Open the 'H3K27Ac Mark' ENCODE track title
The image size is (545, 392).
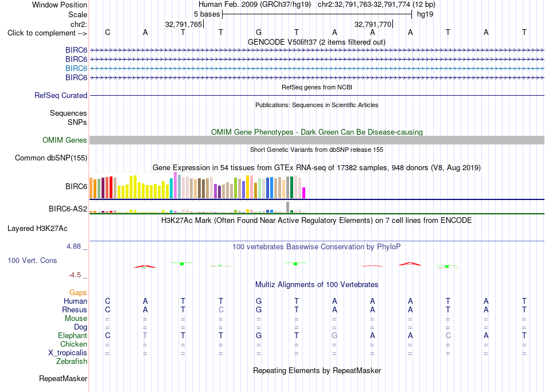pos(317,221)
